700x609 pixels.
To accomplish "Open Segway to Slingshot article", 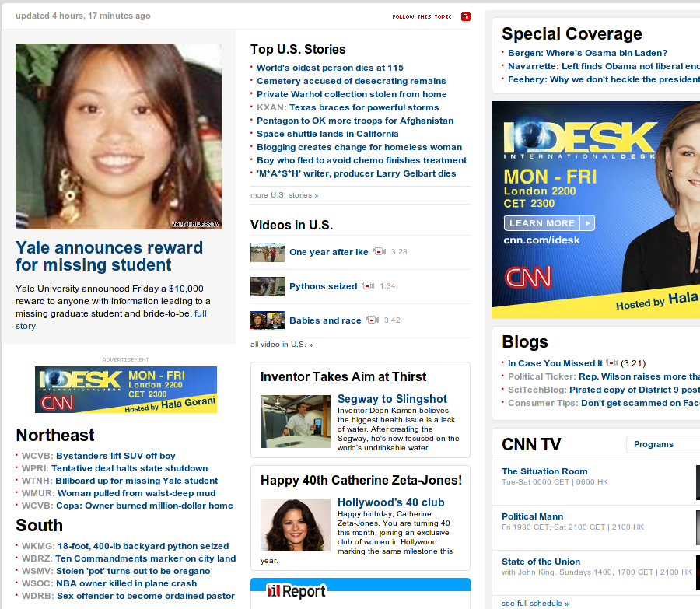I will click(x=392, y=399).
